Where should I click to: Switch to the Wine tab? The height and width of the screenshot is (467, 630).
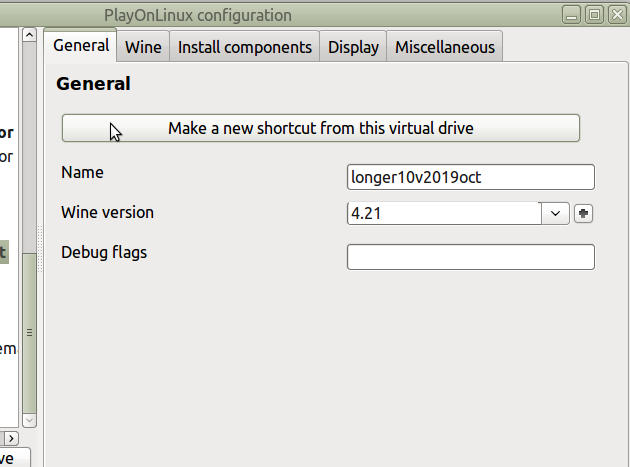[143, 47]
